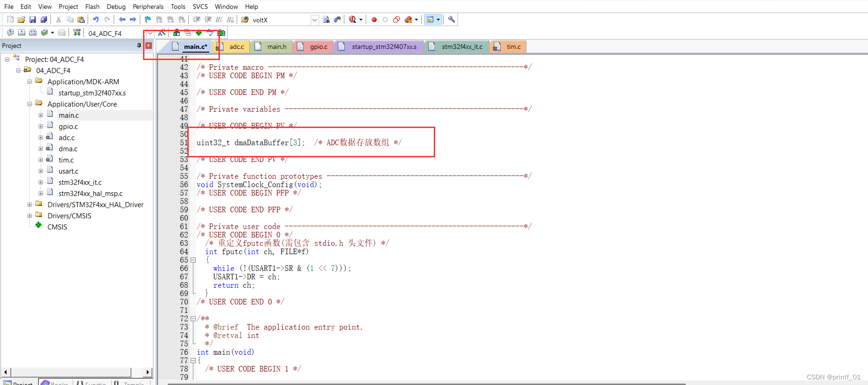Click the Save All icon
The width and height of the screenshot is (868, 385).
click(44, 20)
